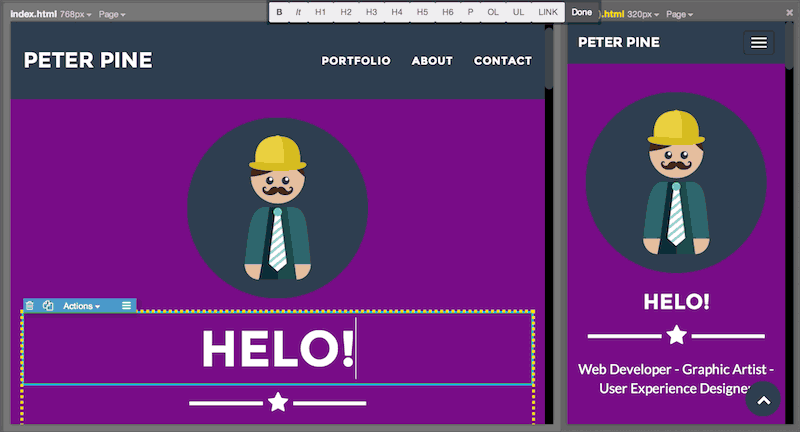Insert an ordered list with OL
Viewport: 800px width, 432px height.
coord(493,12)
